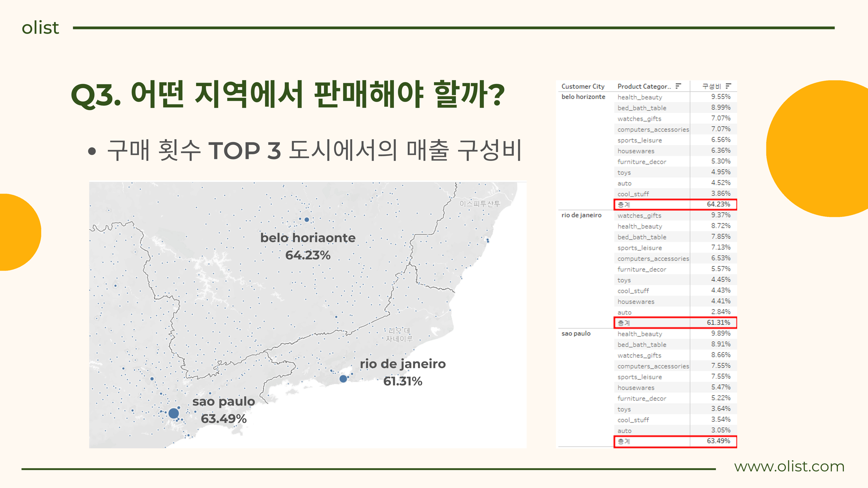The width and height of the screenshot is (868, 488).
Task: Click the 64.23% total in the table
Action: coord(718,205)
